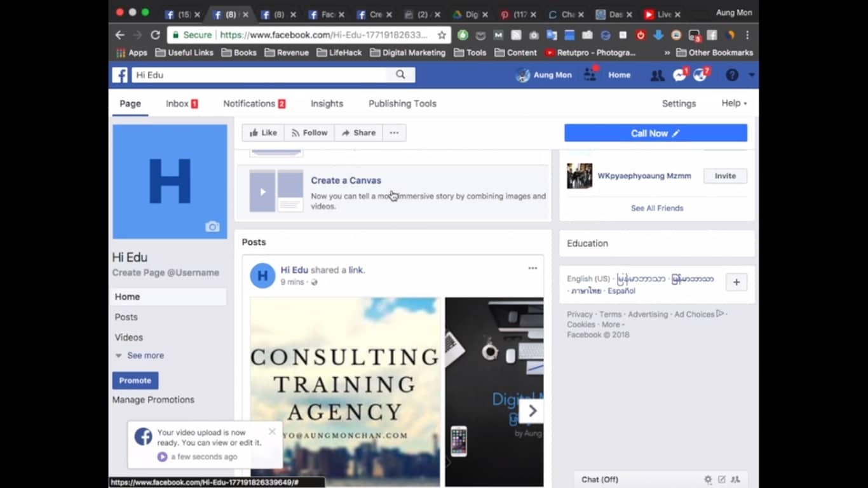Image resolution: width=868 pixels, height=488 pixels.
Task: Reload the page with the refresh icon
Action: (155, 35)
